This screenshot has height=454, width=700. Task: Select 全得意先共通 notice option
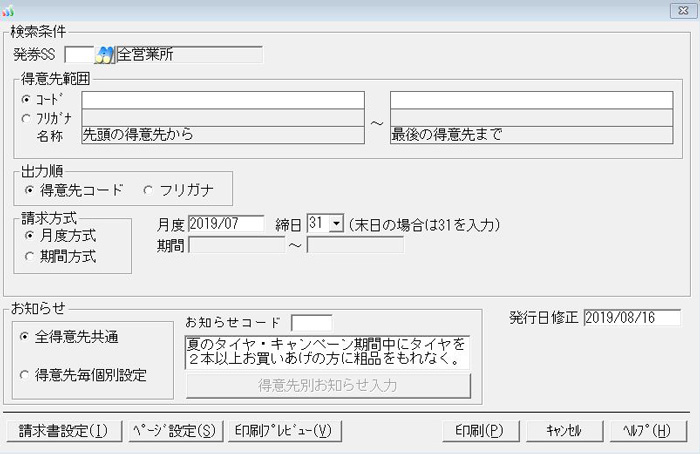click(x=24, y=337)
